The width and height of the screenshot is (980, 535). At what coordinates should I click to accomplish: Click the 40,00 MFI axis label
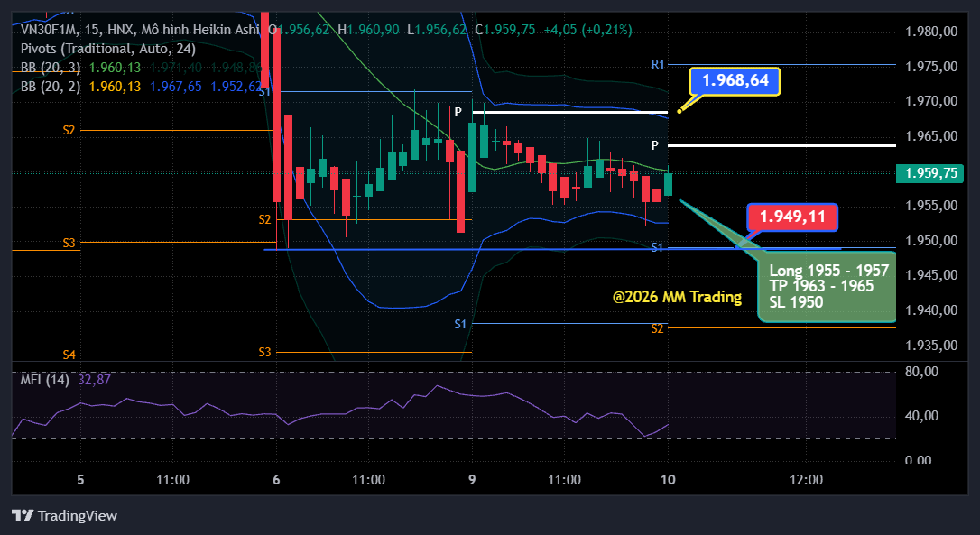(922, 416)
